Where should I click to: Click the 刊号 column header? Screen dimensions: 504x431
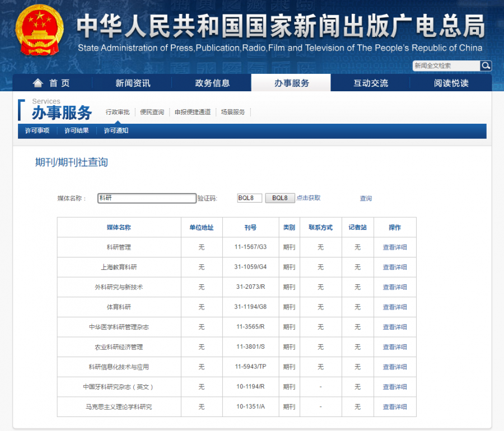[250, 227]
